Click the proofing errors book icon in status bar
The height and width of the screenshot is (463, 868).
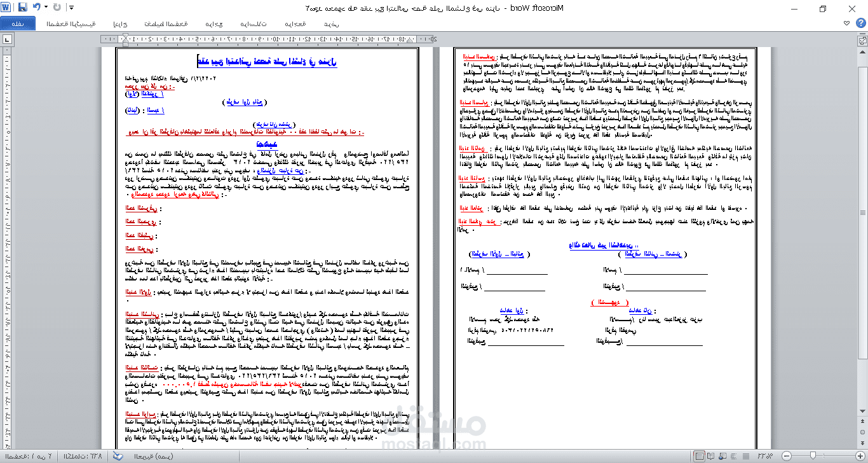pyautogui.click(x=118, y=456)
